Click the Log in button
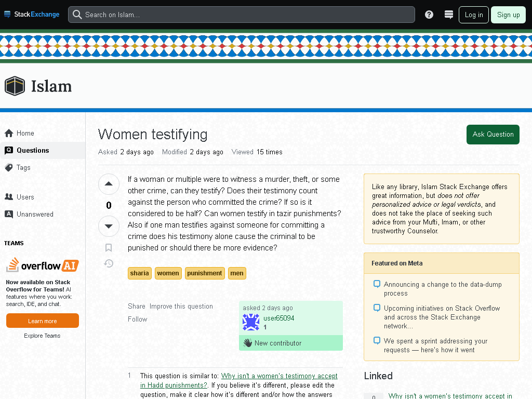The image size is (532, 399). coord(474,15)
